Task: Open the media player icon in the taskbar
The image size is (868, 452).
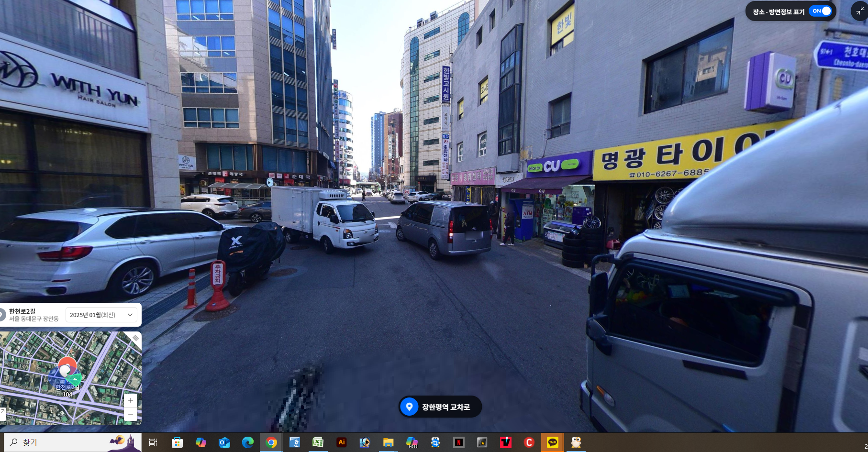Action: (365, 442)
